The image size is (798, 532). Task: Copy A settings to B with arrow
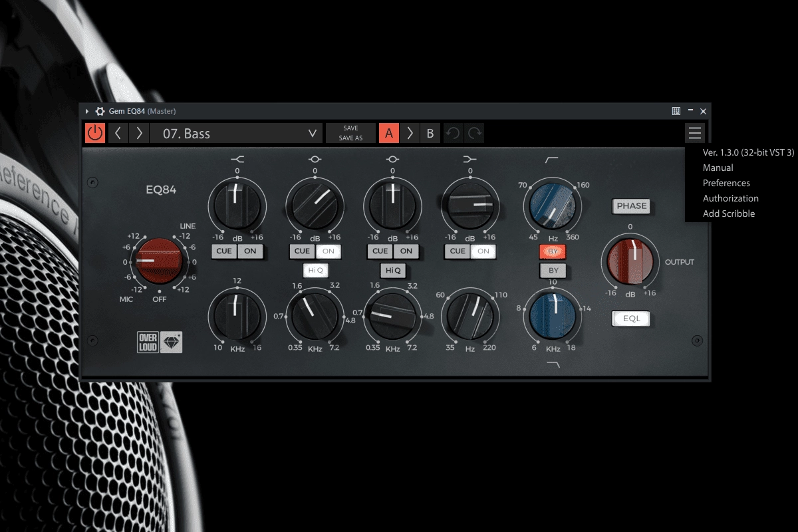(x=410, y=133)
